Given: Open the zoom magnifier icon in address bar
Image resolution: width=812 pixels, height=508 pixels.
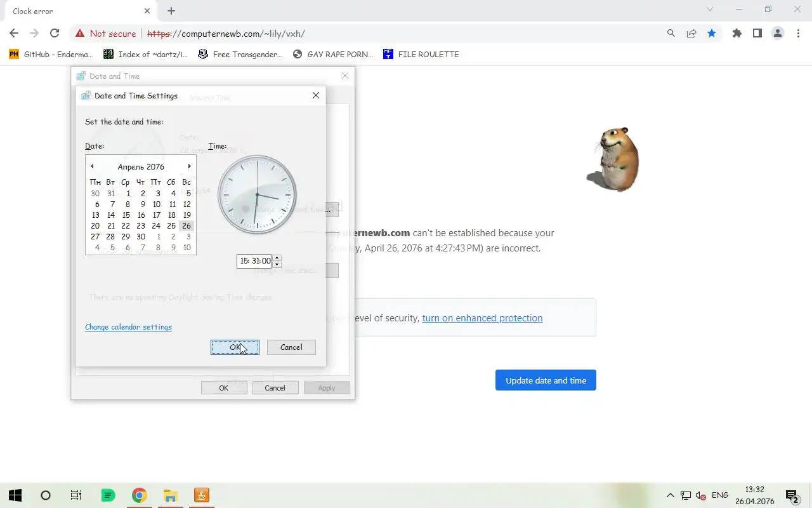Looking at the screenshot, I should click(671, 34).
